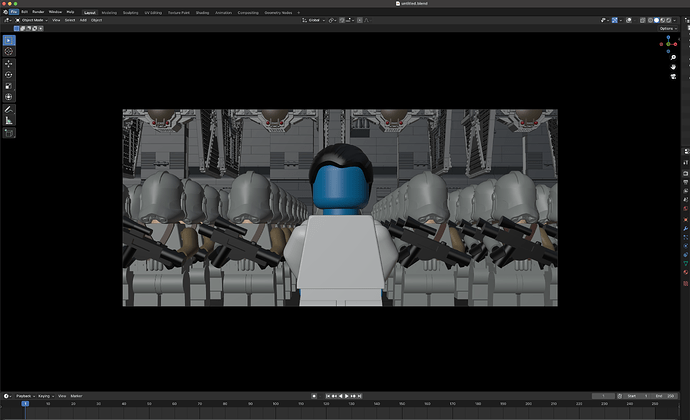Open the Playback dropdown in timeline
The image size is (690, 420).
(26, 396)
